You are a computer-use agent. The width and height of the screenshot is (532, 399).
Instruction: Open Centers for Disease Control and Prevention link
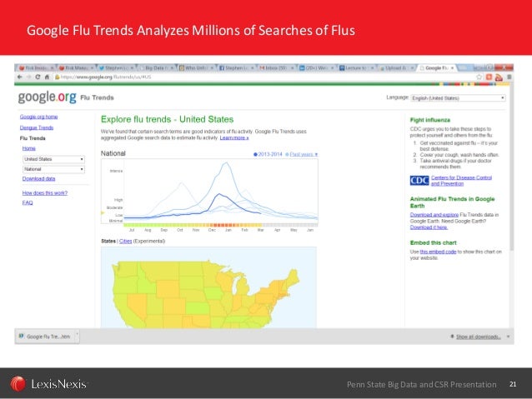461,181
